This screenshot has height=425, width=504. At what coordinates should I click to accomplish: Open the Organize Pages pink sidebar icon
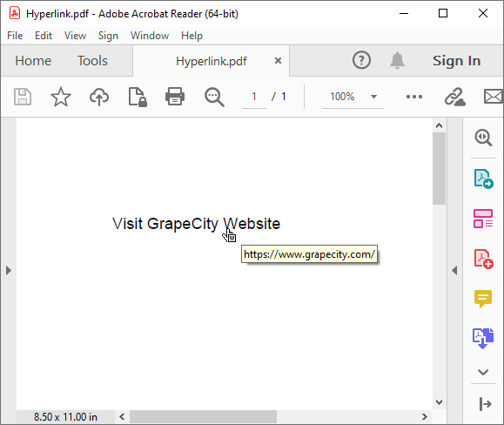tap(483, 219)
